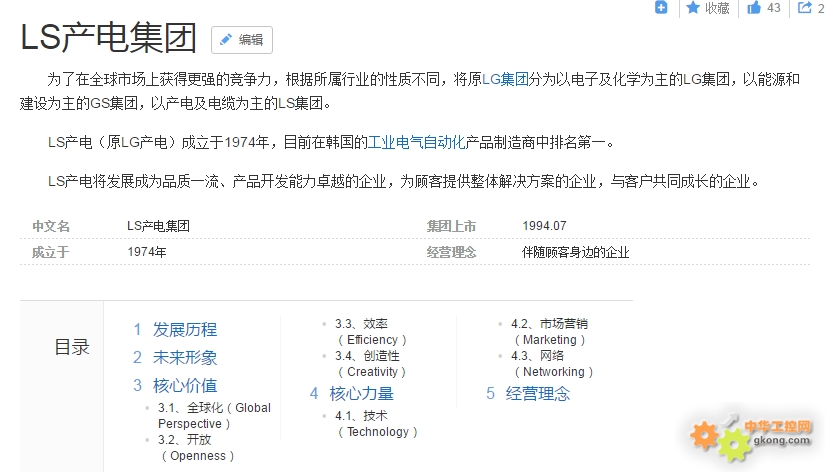This screenshot has height=472, width=825.
Task: Go to 3.2 开放 Openness entry
Action: [196, 448]
